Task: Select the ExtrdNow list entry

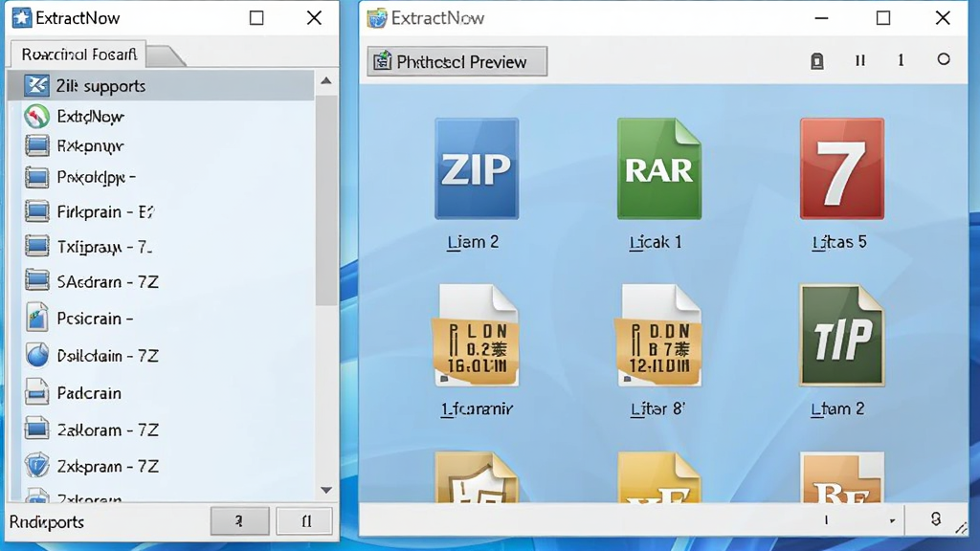Action: tap(161, 116)
